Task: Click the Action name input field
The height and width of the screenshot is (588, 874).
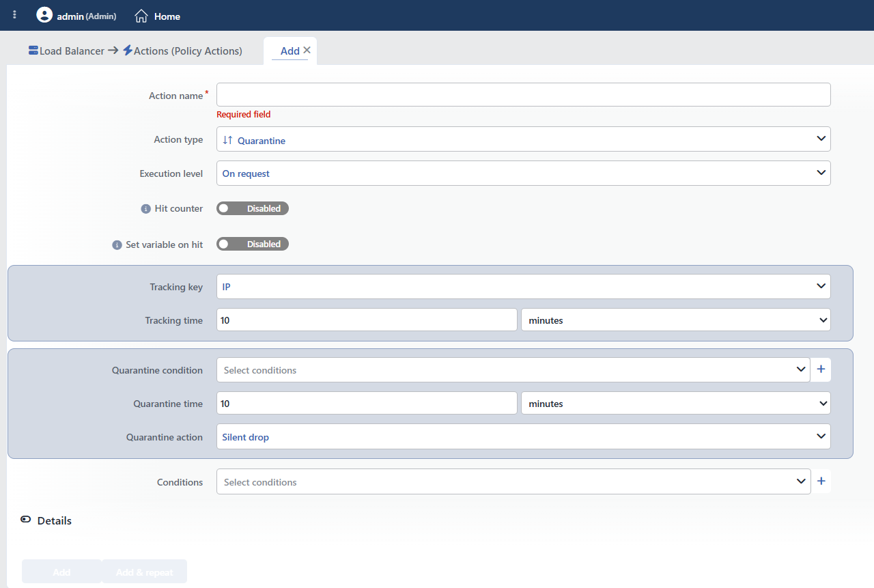Action: 523,94
